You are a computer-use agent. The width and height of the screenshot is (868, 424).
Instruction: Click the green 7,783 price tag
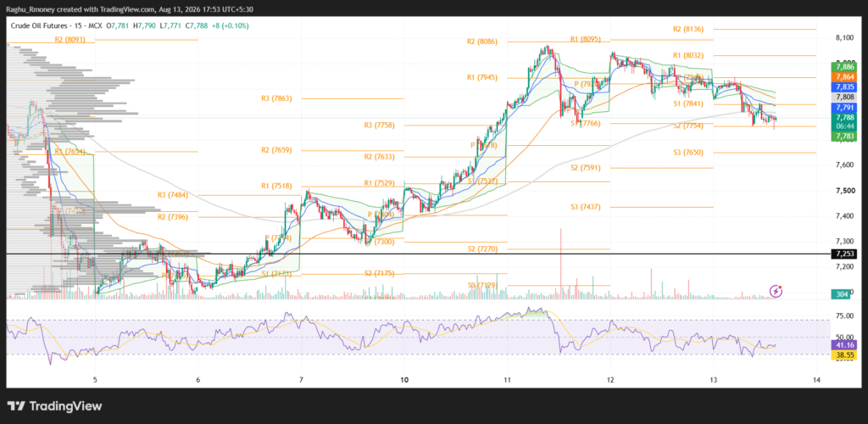point(845,137)
